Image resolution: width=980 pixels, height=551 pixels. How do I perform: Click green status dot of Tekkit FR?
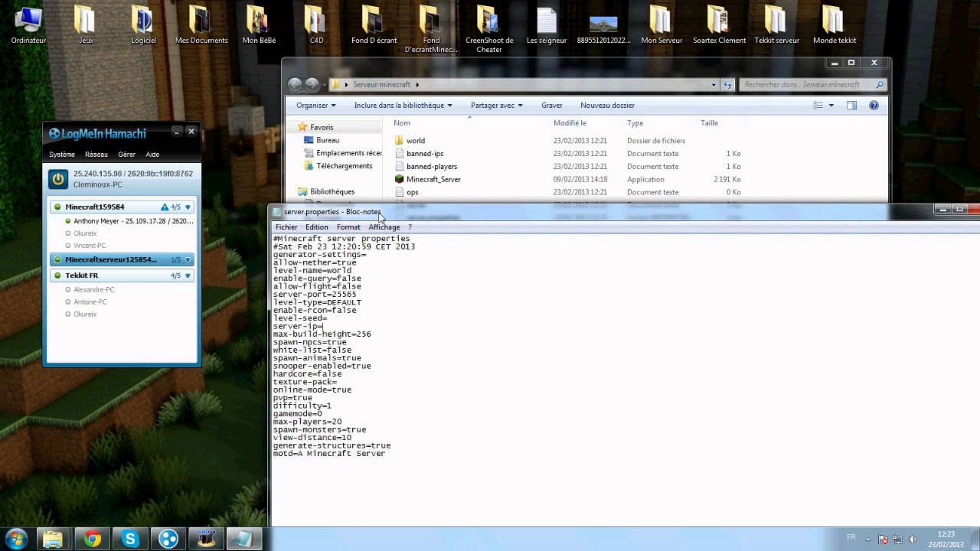coord(57,275)
